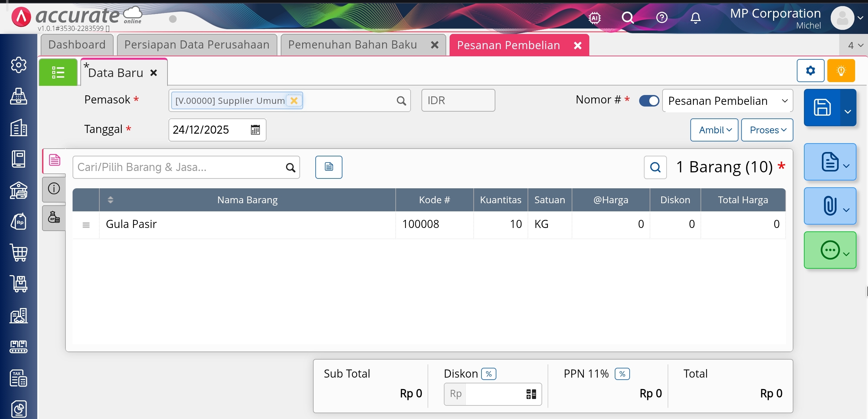Click the green list view icon
This screenshot has height=419, width=868.
(x=58, y=72)
